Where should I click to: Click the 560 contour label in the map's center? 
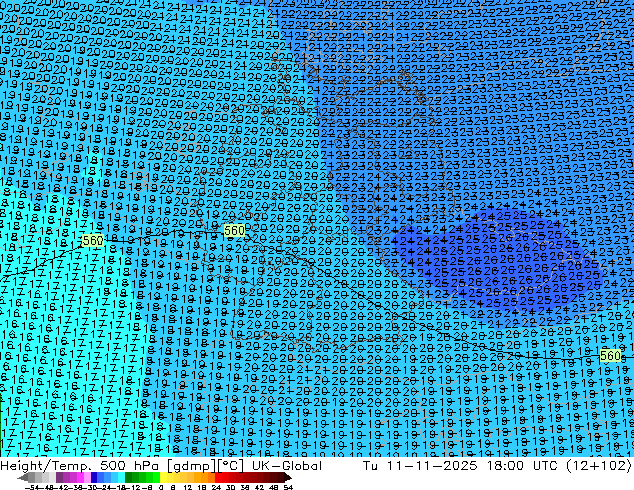tap(234, 231)
